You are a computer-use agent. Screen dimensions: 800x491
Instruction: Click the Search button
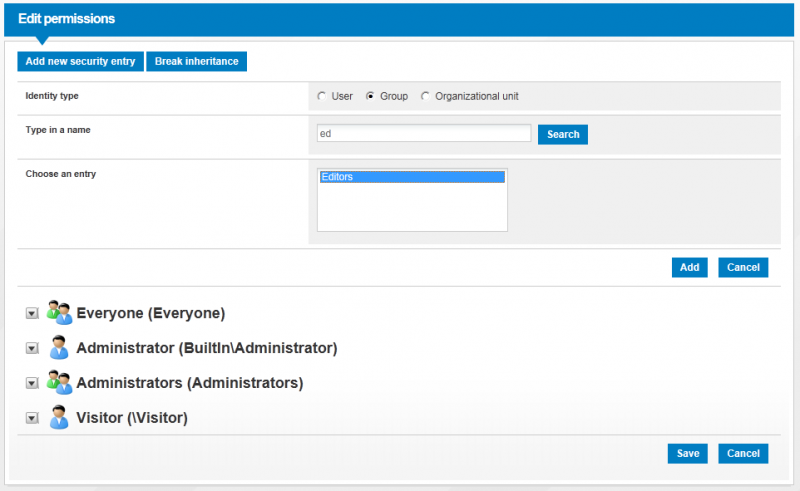pos(563,134)
